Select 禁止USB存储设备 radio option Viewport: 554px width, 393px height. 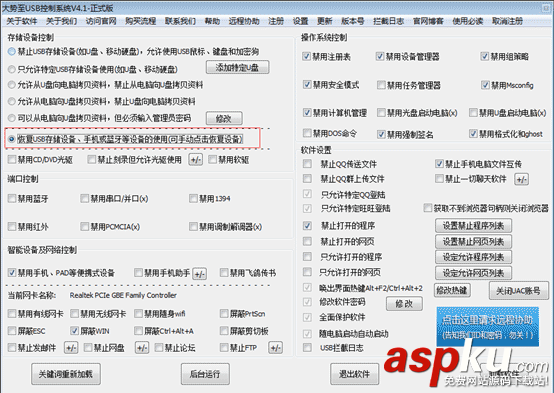coord(12,52)
